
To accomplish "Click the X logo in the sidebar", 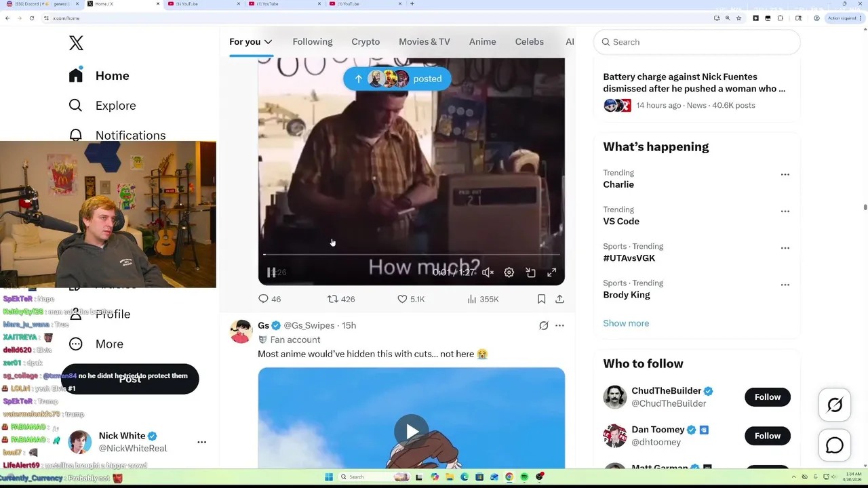I will point(76,43).
